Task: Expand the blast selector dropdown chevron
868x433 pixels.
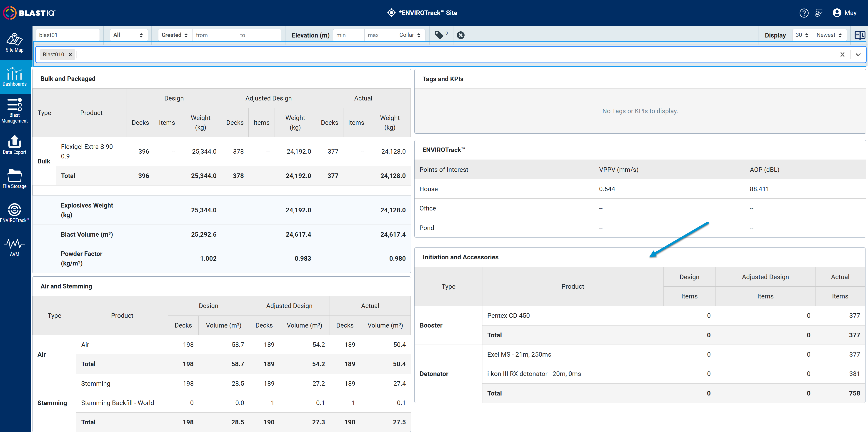Action: click(x=858, y=55)
